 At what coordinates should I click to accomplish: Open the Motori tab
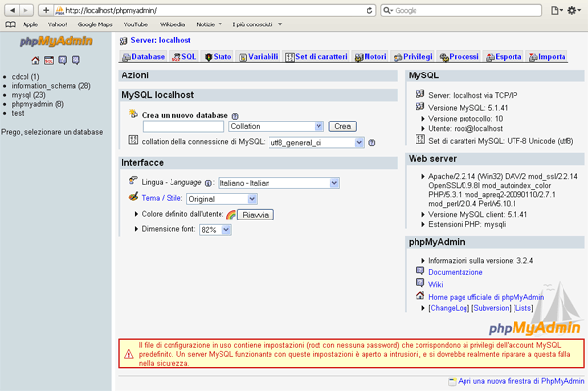(370, 57)
